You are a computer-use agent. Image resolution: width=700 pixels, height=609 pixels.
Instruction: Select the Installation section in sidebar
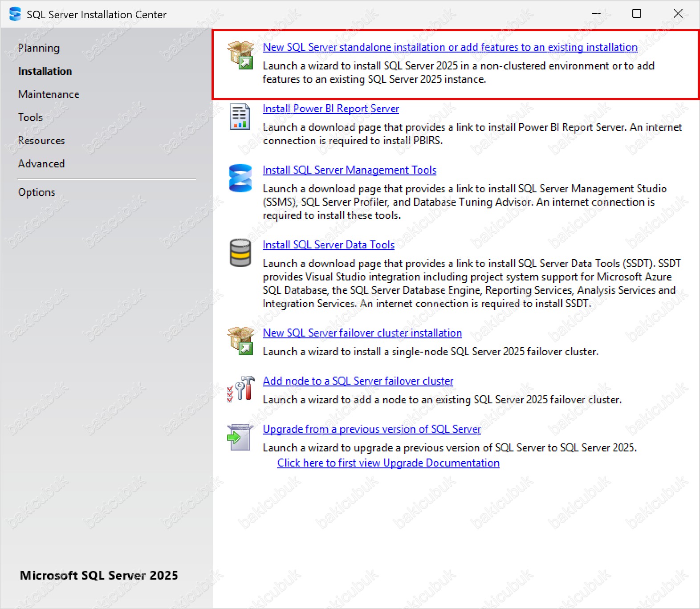point(45,71)
